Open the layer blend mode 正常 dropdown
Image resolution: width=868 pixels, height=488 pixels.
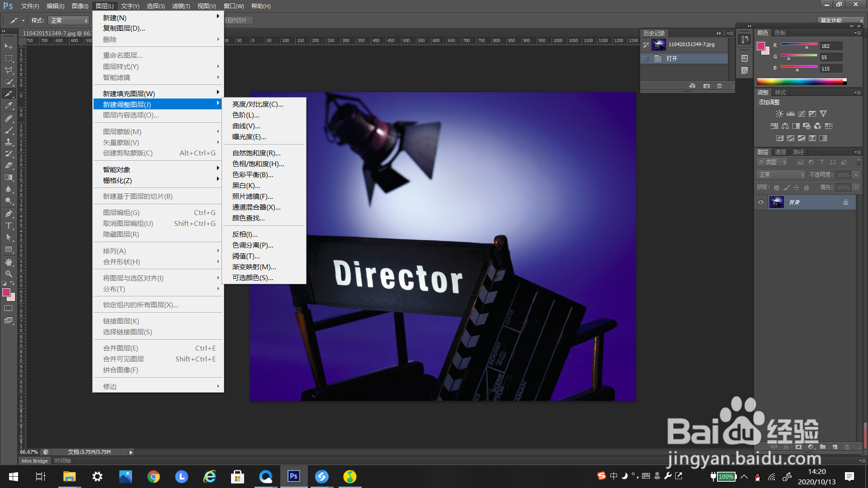coord(781,175)
